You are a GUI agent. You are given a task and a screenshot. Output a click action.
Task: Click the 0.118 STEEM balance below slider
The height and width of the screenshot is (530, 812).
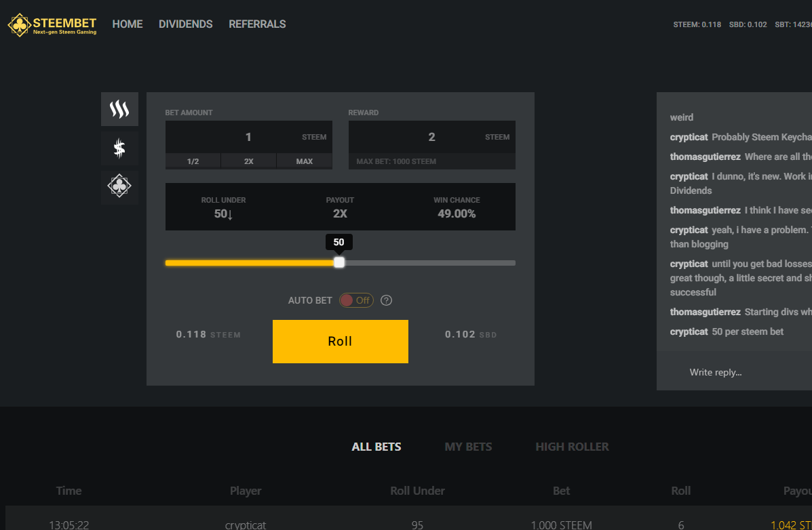point(208,334)
